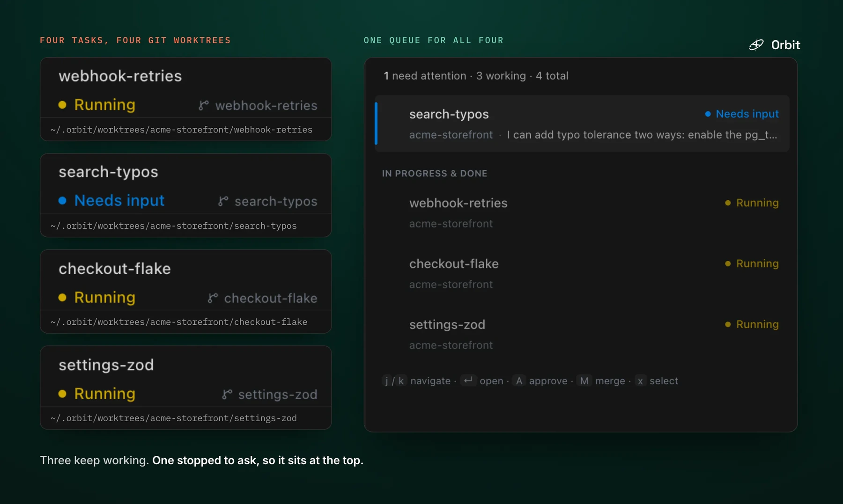Click the git branch icon beside webhook-retries
Viewport: 843px width, 504px height.
[203, 106]
